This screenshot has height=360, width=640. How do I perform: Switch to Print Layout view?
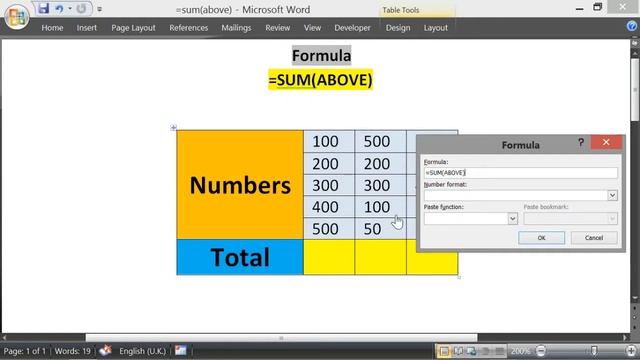(444, 351)
